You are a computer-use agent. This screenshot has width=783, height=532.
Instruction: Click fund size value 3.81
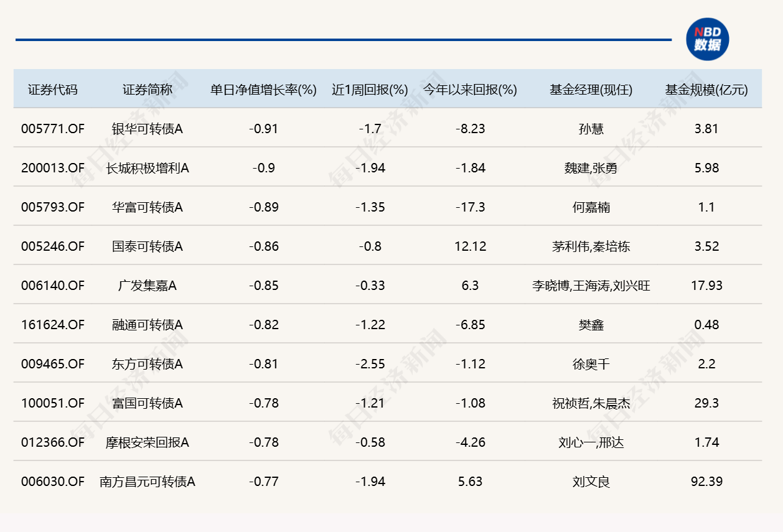click(x=706, y=129)
